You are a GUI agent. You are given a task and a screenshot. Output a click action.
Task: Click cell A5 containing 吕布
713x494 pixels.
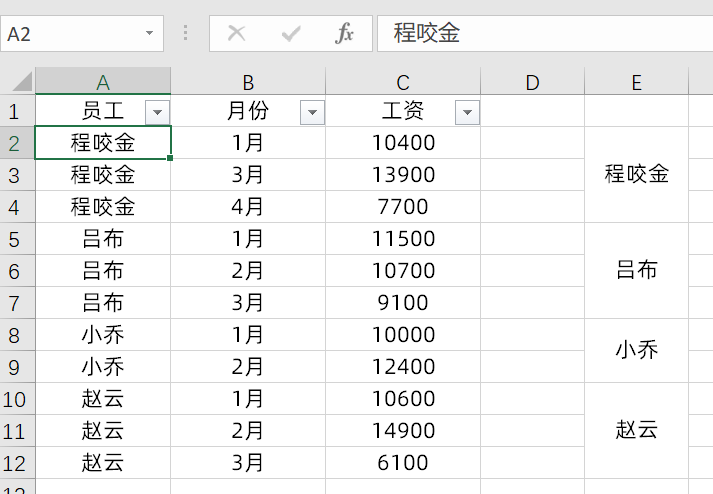[x=103, y=239]
